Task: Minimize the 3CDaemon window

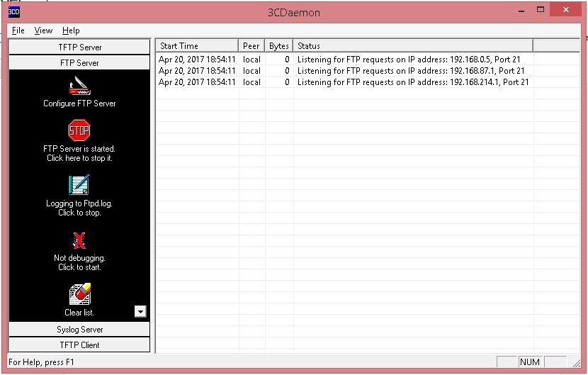Action: point(521,11)
